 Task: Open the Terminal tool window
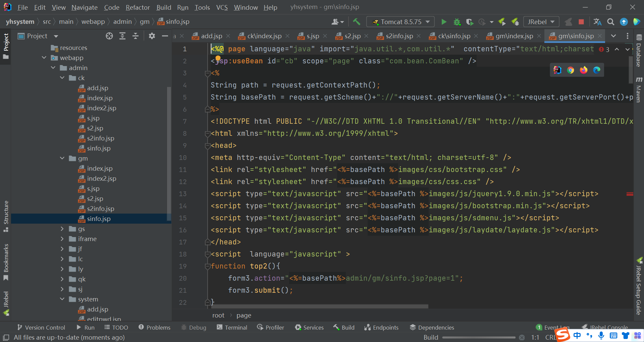pyautogui.click(x=232, y=327)
